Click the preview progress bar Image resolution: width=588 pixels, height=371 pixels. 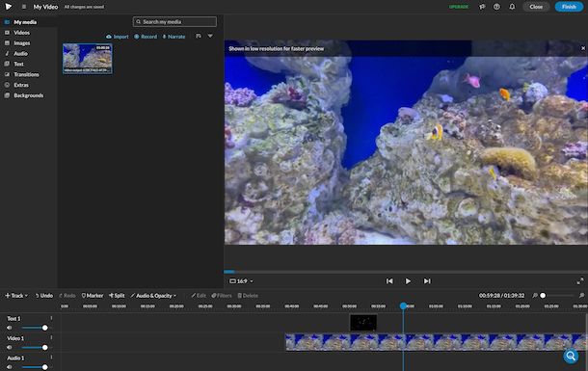click(406, 272)
